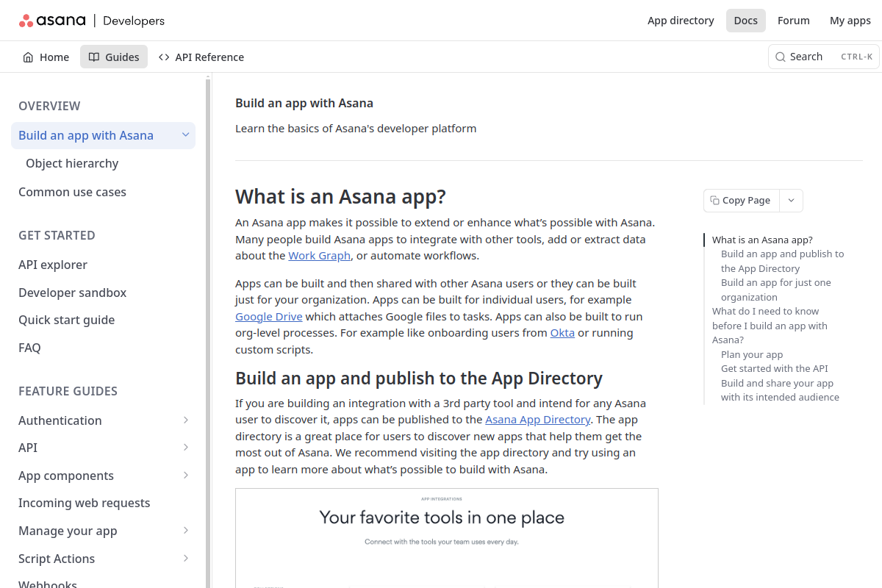Select the Docs nav item

[745, 21]
